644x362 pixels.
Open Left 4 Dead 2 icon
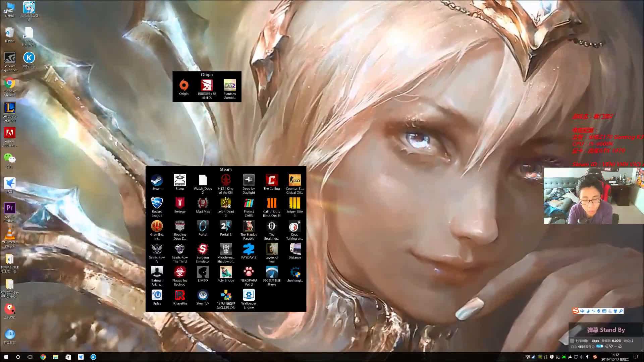(x=226, y=207)
